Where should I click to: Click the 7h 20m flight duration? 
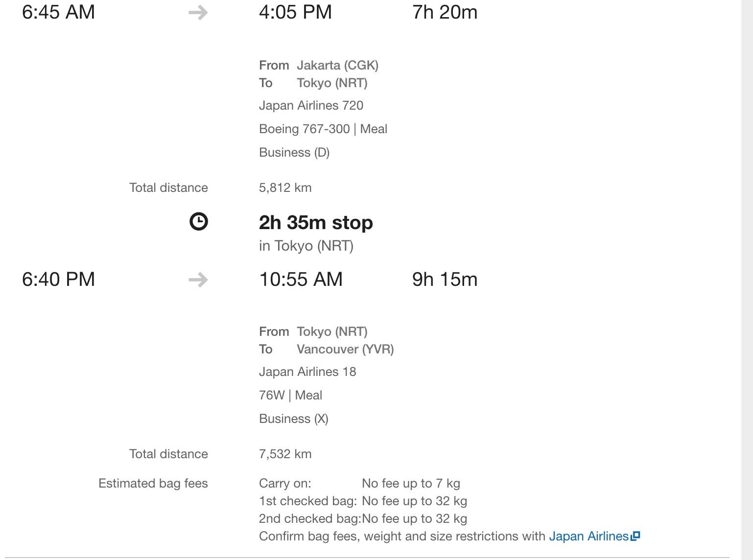point(445,13)
